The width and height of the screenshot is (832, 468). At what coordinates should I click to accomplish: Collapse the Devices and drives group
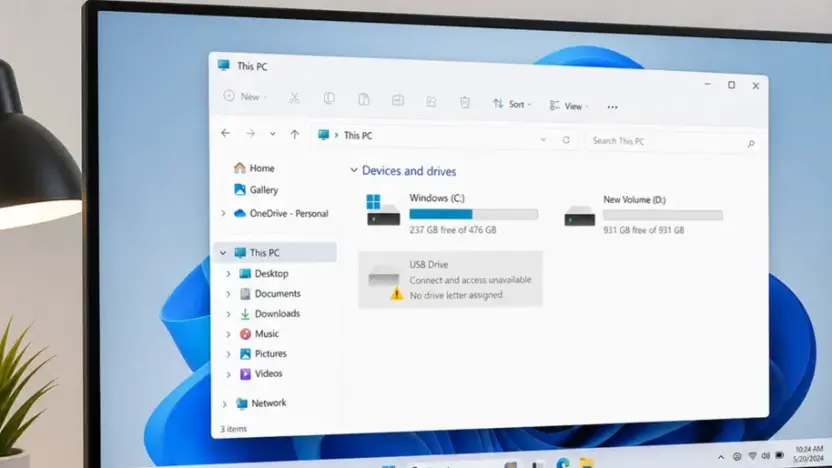(x=354, y=170)
